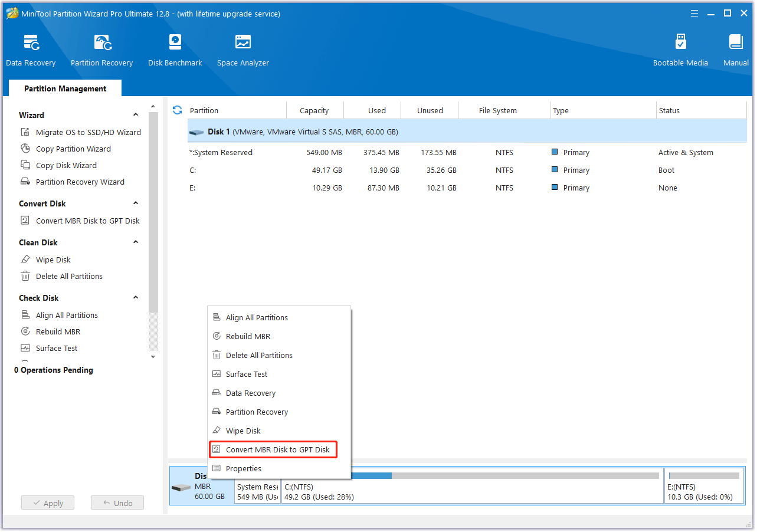Open Copy Disk Wizard link

[x=66, y=165]
